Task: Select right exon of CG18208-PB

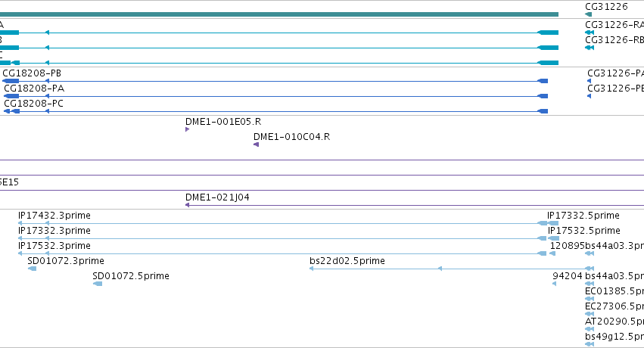Action: [x=543, y=81]
